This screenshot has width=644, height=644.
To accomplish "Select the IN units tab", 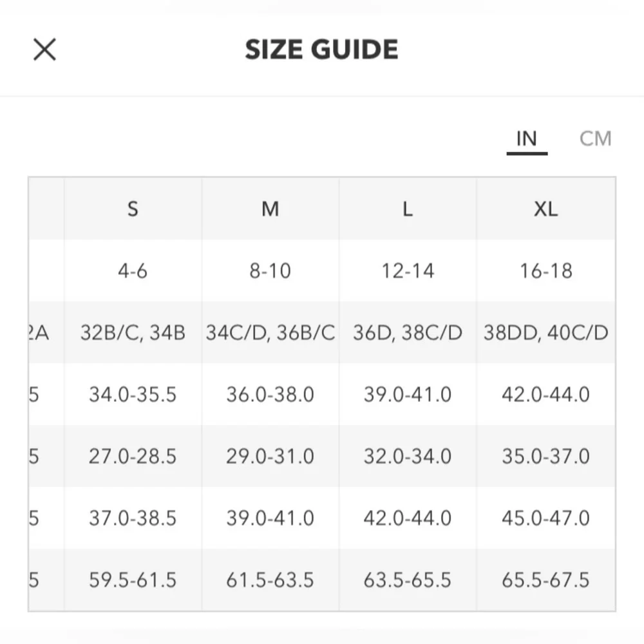I will click(x=527, y=139).
